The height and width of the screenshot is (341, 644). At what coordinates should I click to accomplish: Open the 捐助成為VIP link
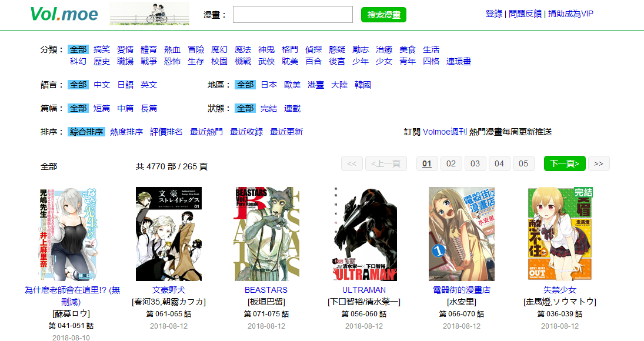coord(570,14)
